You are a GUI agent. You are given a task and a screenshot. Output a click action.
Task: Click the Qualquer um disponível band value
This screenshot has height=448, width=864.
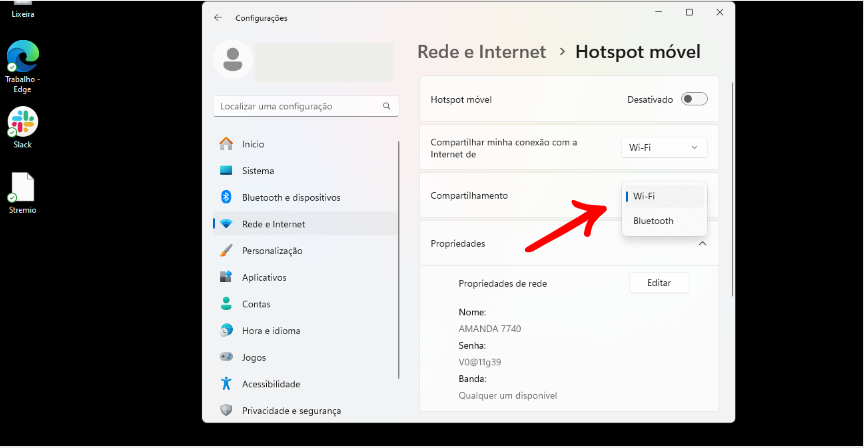(x=507, y=396)
